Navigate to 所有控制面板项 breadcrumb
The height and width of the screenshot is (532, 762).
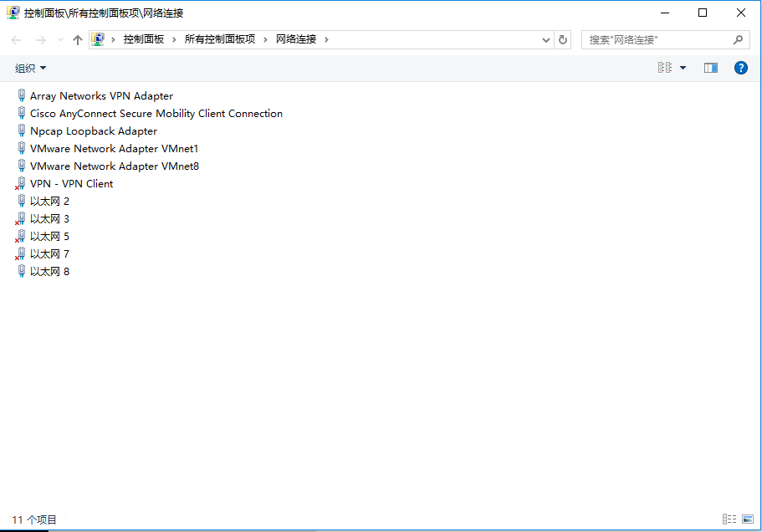pyautogui.click(x=220, y=39)
